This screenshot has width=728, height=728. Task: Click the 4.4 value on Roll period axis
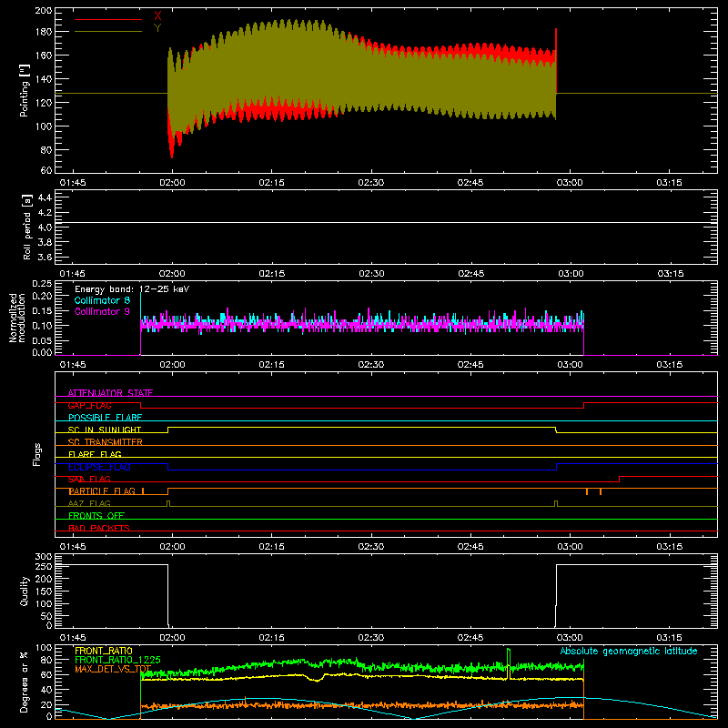pyautogui.click(x=45, y=197)
